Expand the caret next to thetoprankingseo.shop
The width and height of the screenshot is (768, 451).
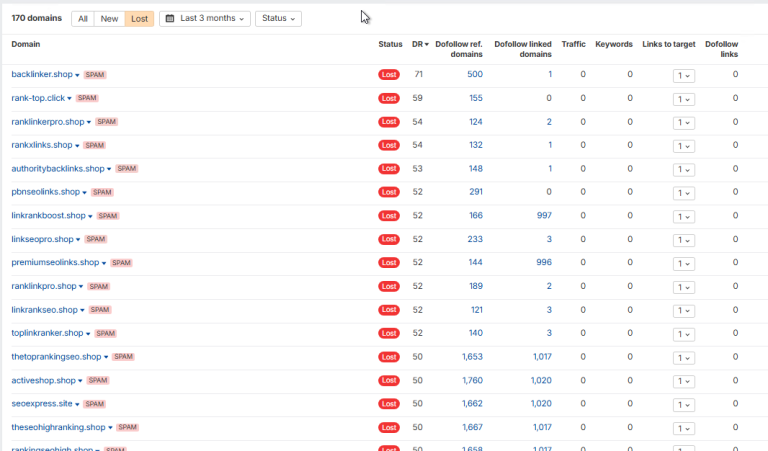click(106, 357)
